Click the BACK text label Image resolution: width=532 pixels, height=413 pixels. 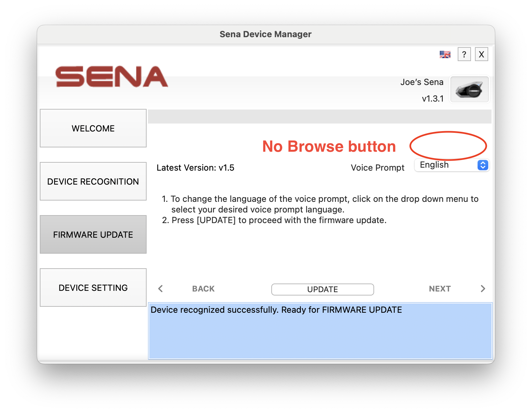[203, 289]
